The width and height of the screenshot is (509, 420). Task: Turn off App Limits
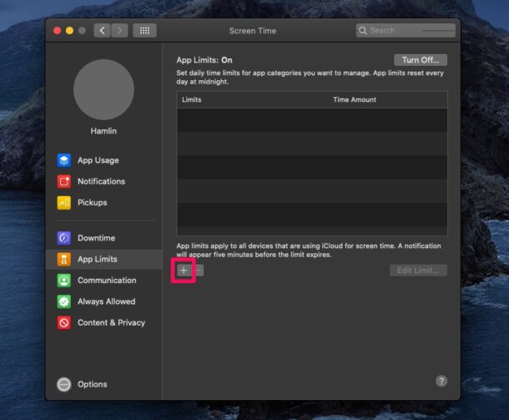tap(421, 60)
